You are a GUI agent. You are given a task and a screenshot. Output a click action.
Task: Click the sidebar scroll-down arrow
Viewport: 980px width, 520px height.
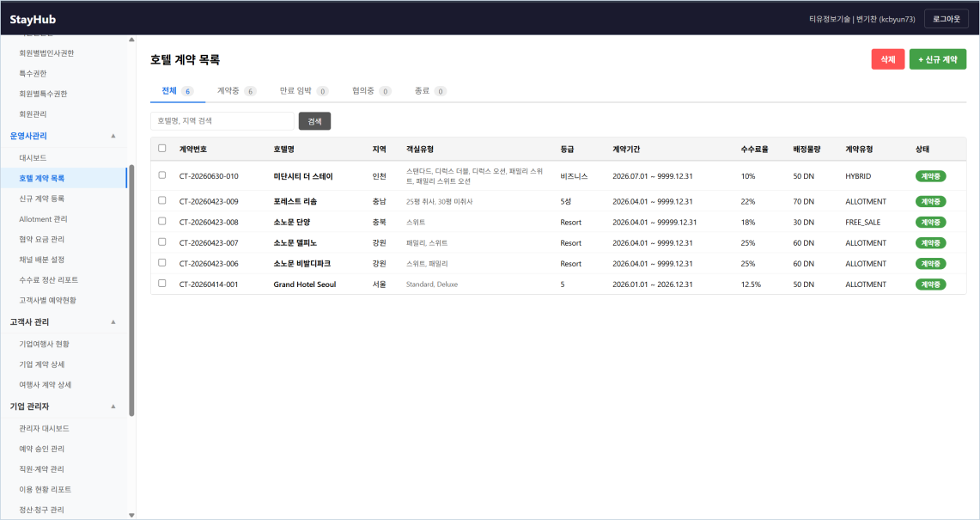pyautogui.click(x=131, y=516)
